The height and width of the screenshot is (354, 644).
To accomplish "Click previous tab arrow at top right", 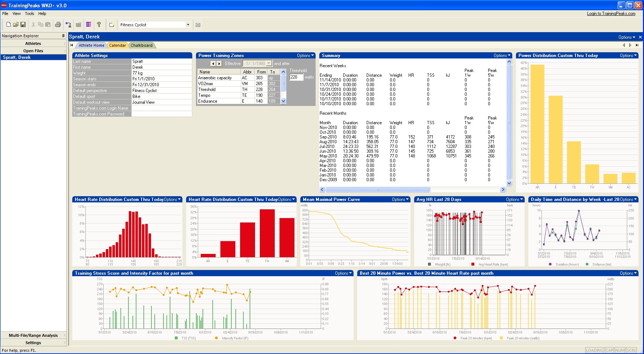I will pyautogui.click(x=624, y=45).
